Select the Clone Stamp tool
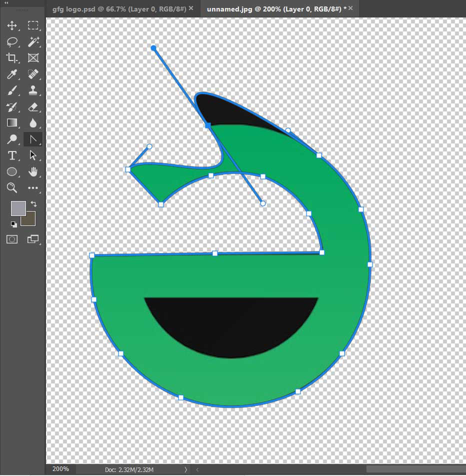The height and width of the screenshot is (476, 466). (33, 90)
